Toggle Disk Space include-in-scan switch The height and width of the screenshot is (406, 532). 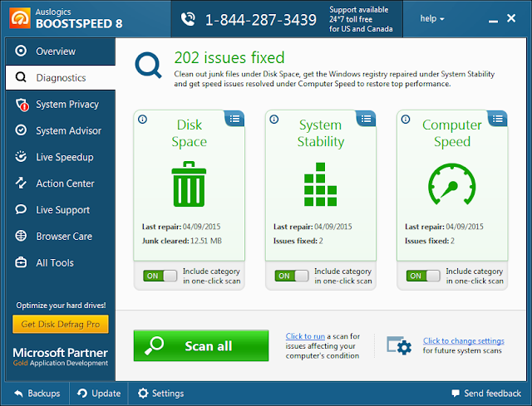pyautogui.click(x=160, y=276)
